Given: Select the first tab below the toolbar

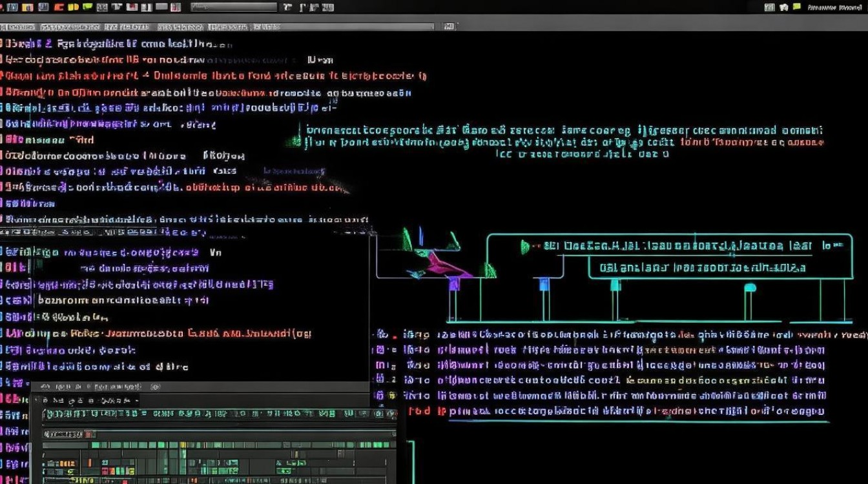Looking at the screenshot, I should click(x=17, y=27).
